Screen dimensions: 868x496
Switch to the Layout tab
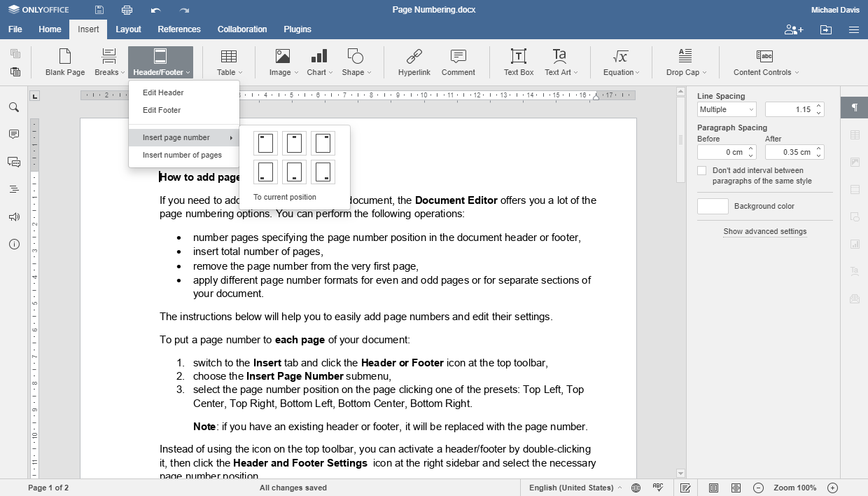pyautogui.click(x=128, y=29)
